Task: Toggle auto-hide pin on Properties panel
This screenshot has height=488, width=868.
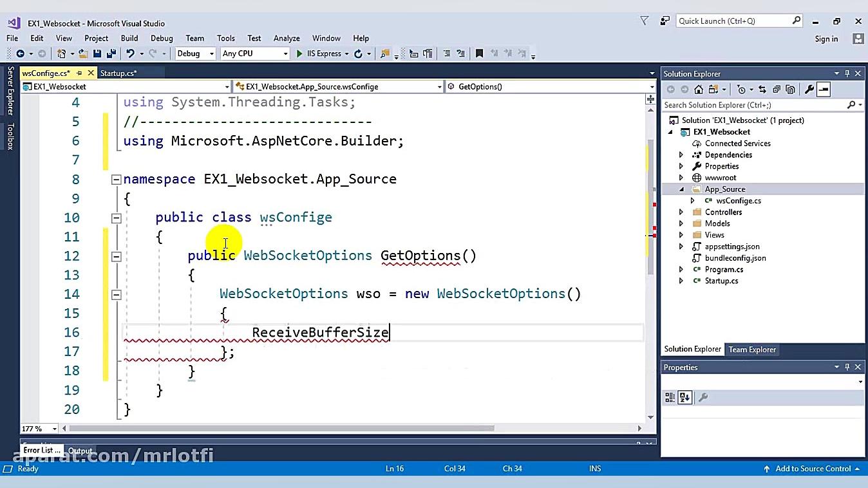Action: 847,367
